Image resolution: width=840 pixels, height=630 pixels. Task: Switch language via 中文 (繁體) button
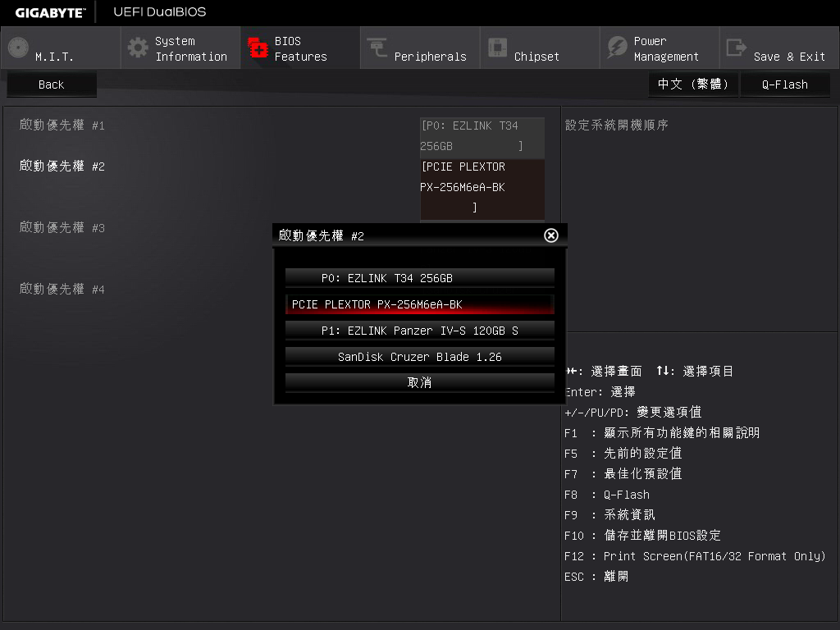[692, 84]
